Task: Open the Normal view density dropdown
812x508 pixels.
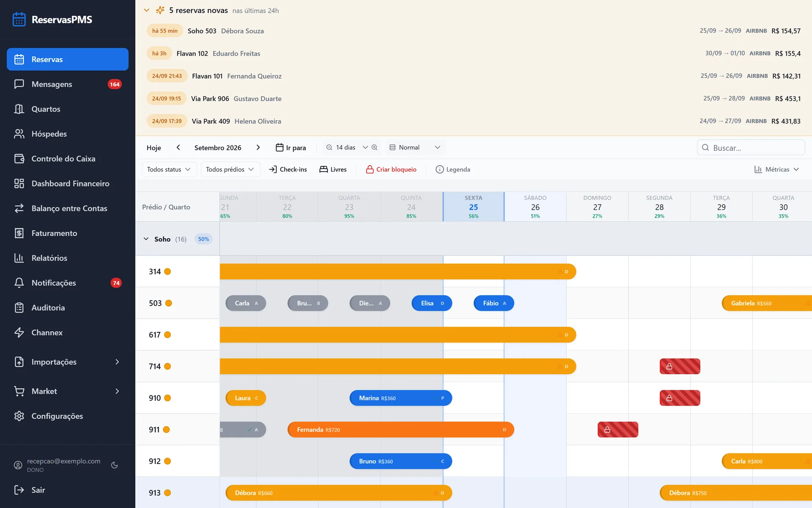Action: point(415,147)
